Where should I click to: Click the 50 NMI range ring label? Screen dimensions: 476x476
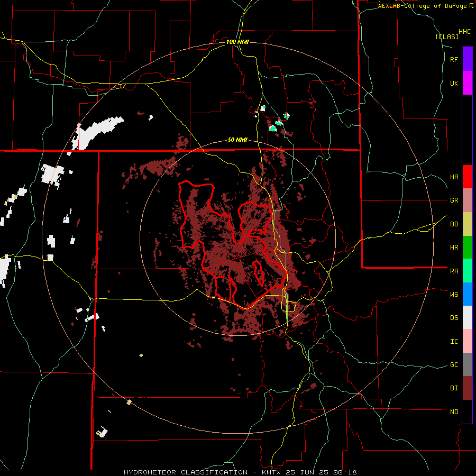tap(237, 140)
